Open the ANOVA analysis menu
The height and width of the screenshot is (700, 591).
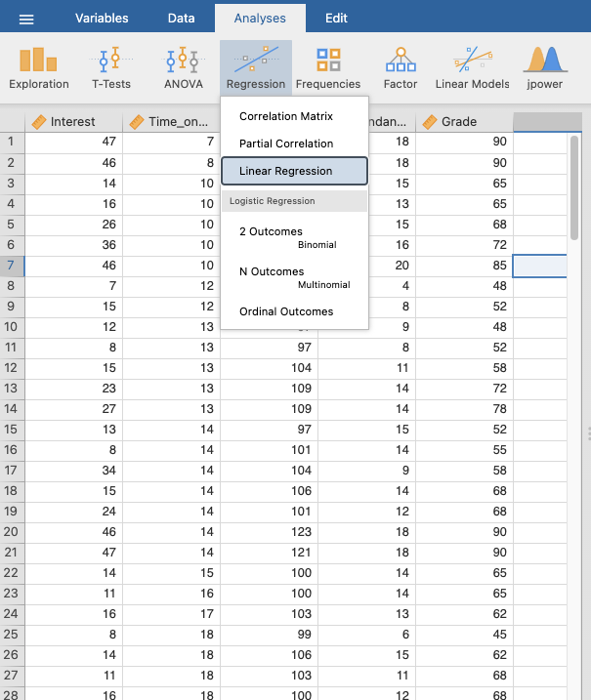point(182,67)
